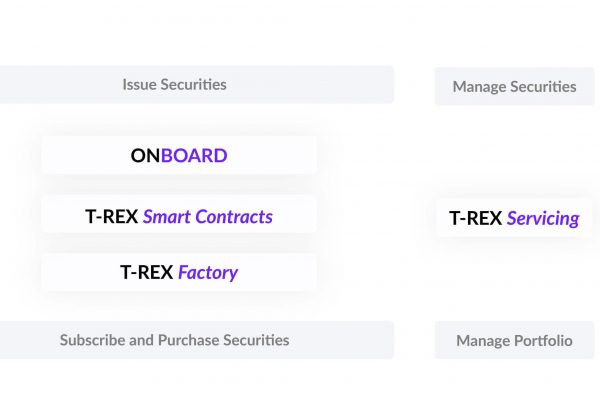Click the purple italic Smart Contracts text

(x=208, y=217)
